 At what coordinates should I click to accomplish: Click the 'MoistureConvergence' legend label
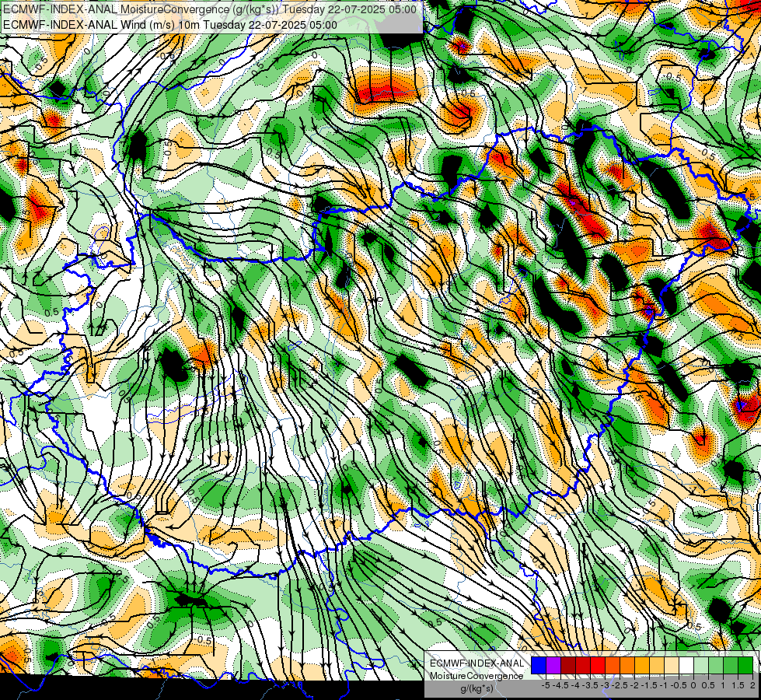[476, 676]
